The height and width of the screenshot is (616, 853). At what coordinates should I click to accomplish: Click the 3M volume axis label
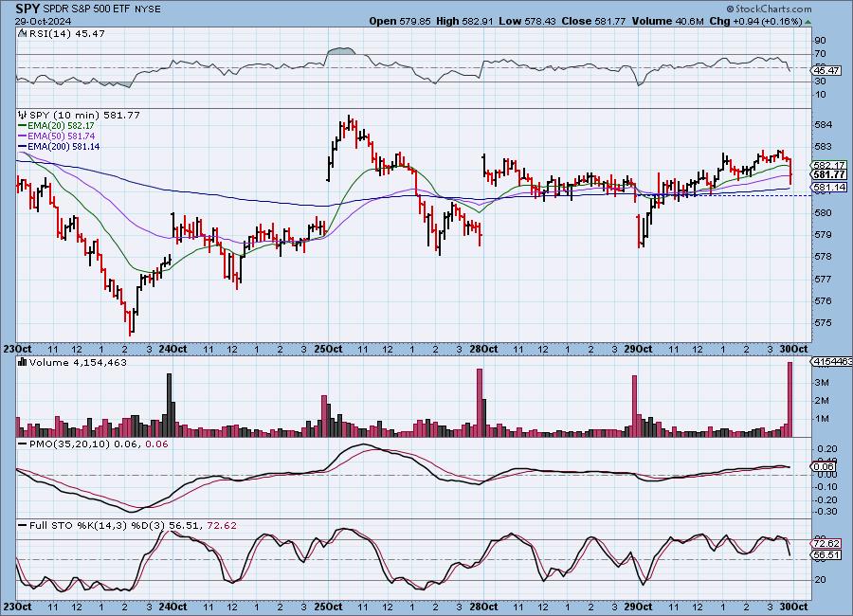(822, 383)
